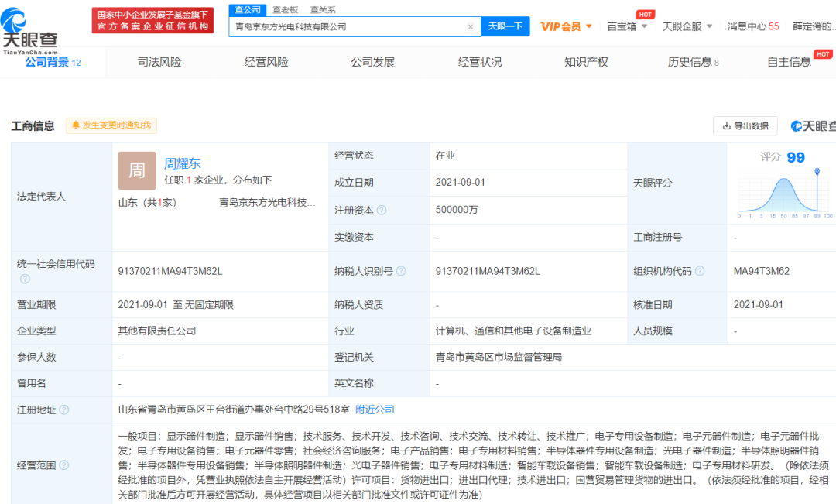The height and width of the screenshot is (504, 836).
Task: Click the help icon under 统一社会信用代码
Action: coord(25,279)
